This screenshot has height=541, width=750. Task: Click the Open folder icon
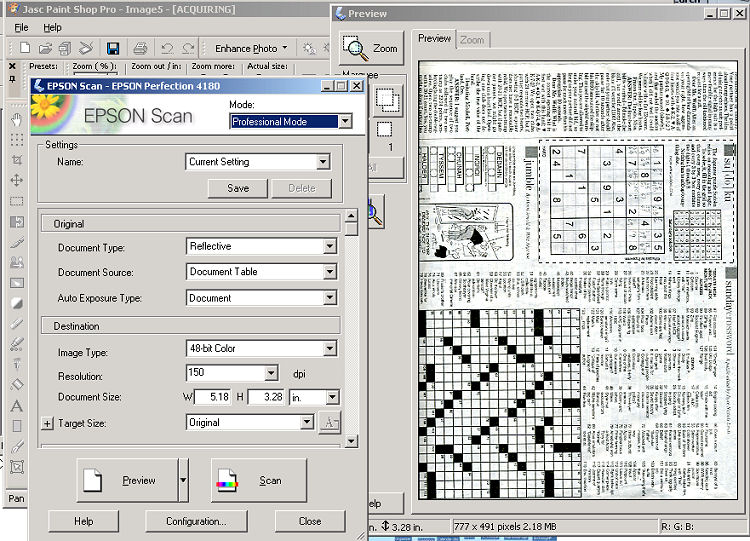click(45, 48)
